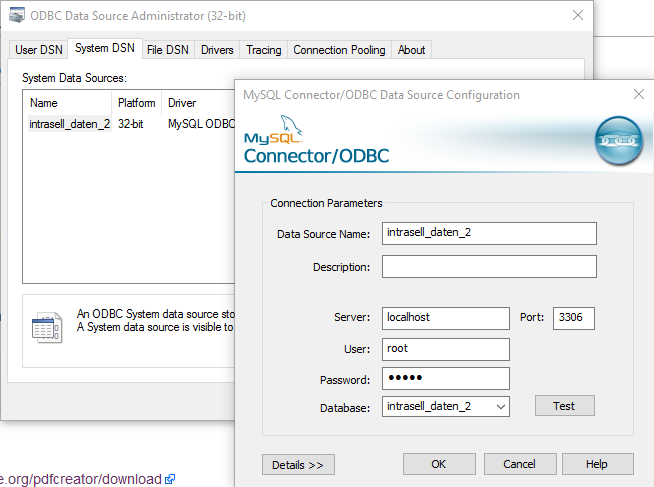Select the System DSN tab
This screenshot has width=654, height=487.
point(105,48)
